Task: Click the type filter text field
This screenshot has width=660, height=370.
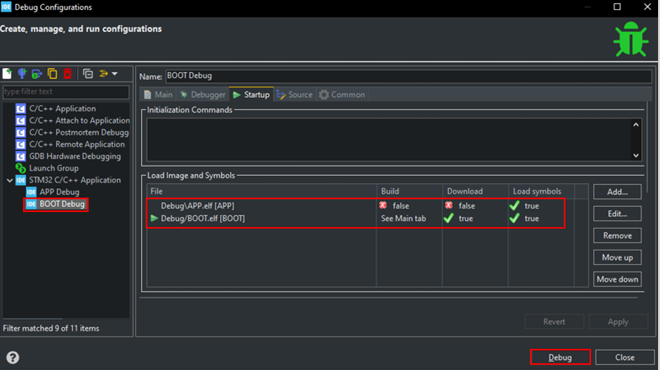Action: click(66, 92)
